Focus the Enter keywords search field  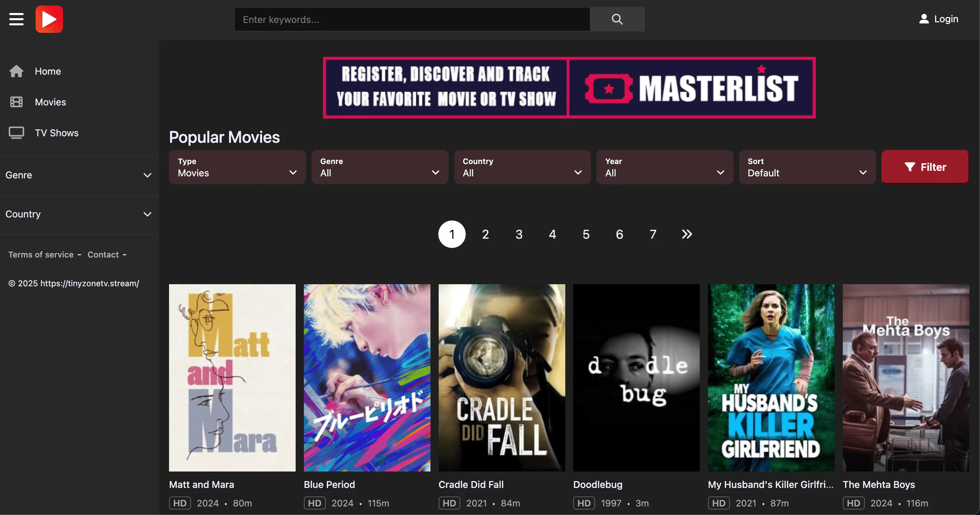[x=412, y=20]
